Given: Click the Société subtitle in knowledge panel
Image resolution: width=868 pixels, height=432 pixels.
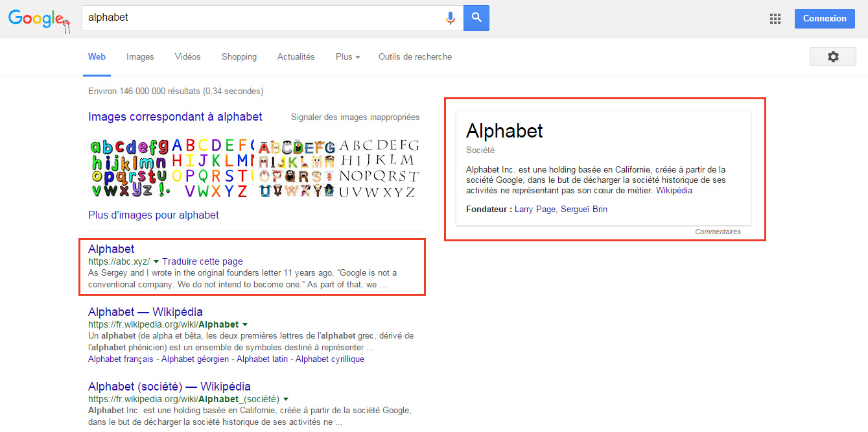Looking at the screenshot, I should pos(480,150).
